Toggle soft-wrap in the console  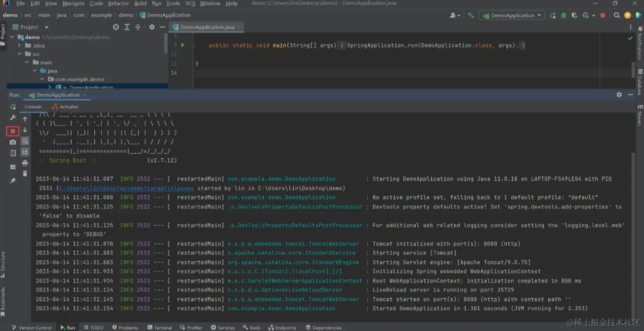coord(25,141)
